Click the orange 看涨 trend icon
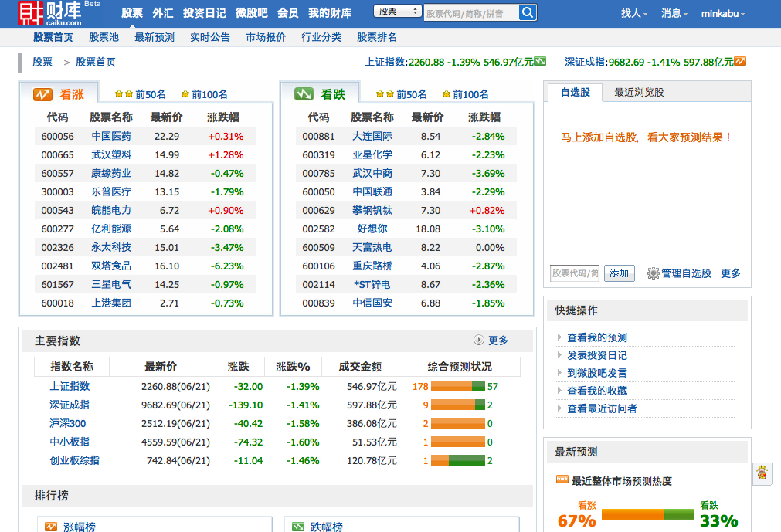Screen dimensions: 781x532 [x=43, y=94]
